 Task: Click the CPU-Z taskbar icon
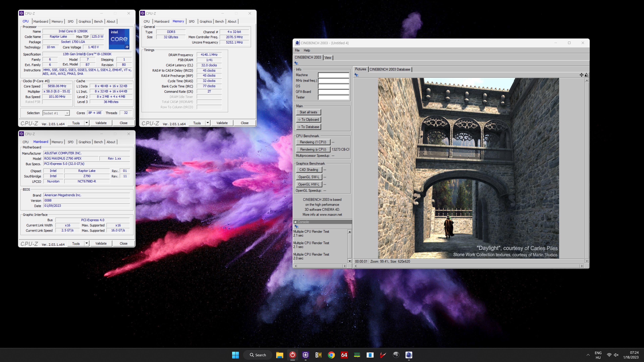point(306,355)
